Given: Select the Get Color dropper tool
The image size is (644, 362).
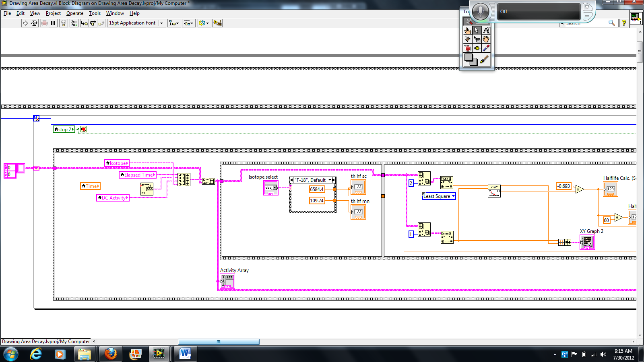Looking at the screenshot, I should tap(486, 48).
